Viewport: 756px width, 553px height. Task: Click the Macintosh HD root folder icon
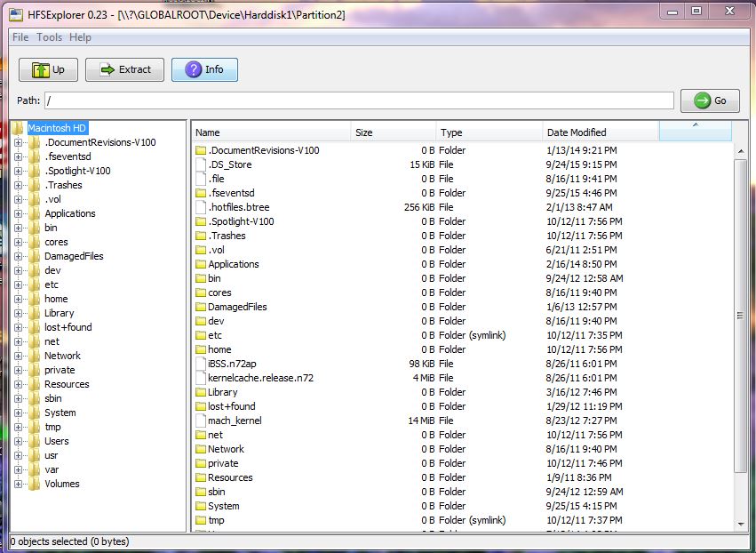[x=19, y=128]
